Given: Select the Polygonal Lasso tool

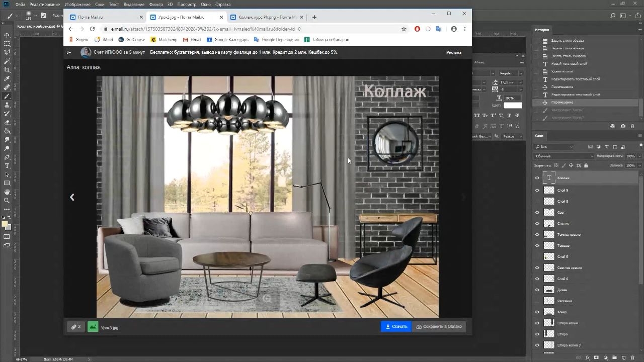Looking at the screenshot, I should (7, 52).
